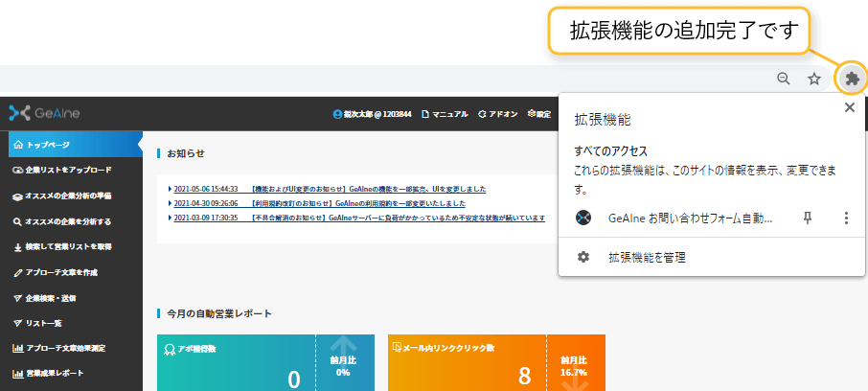Click the puzzle-piece Extensions icon in browser toolbar
The height and width of the screenshot is (391, 868).
853,79
